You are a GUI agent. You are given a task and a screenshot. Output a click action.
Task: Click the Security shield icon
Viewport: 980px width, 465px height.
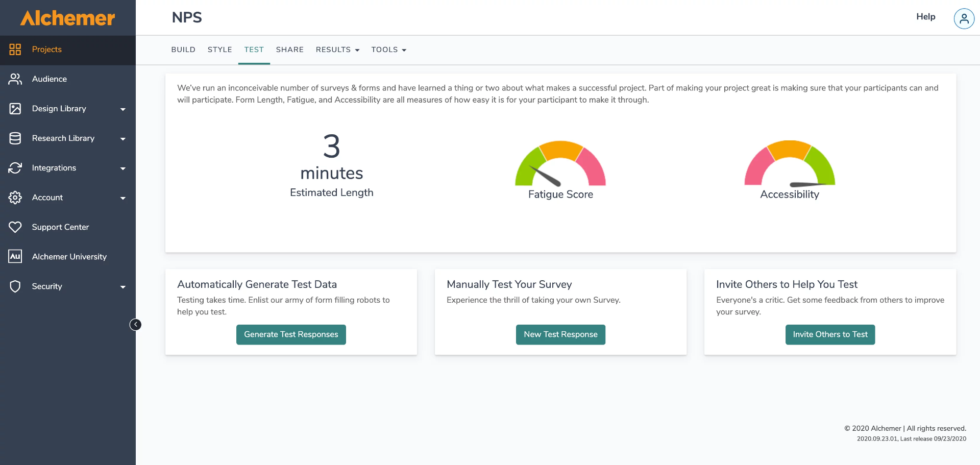(15, 286)
